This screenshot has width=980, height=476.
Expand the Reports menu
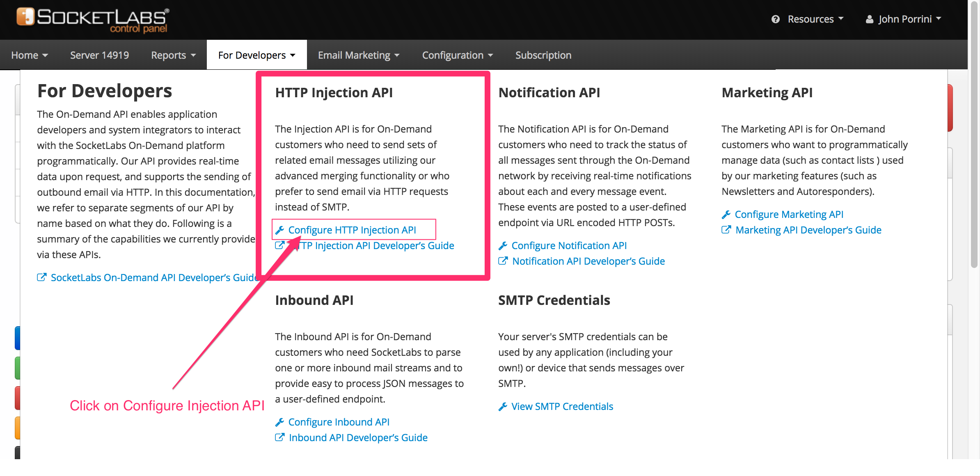point(173,55)
